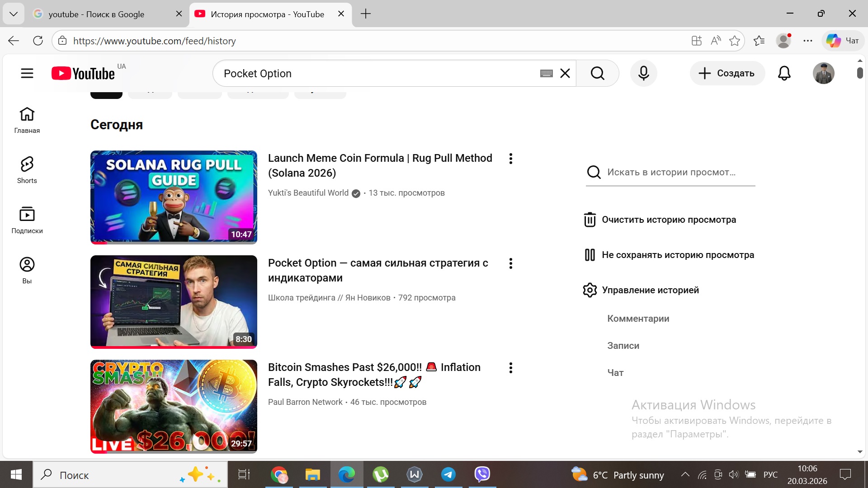The width and height of the screenshot is (868, 488).
Task: Open the YouTube notifications bell
Action: click(784, 73)
